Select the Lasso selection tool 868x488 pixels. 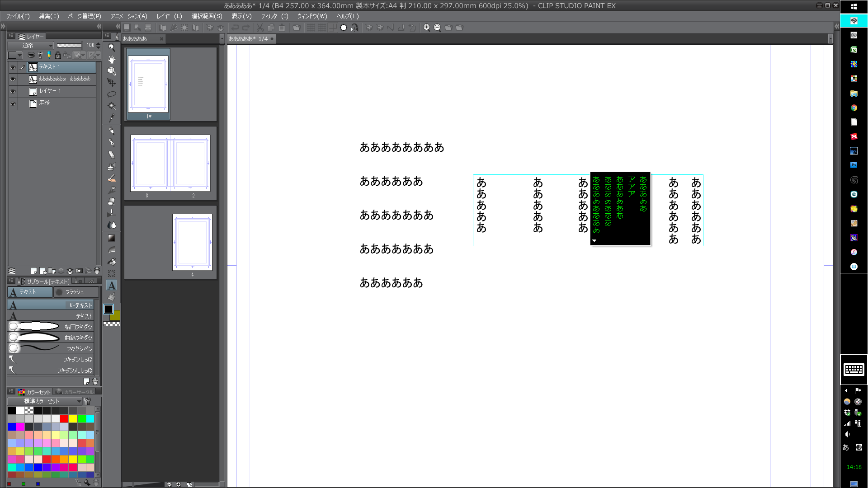[x=111, y=94]
